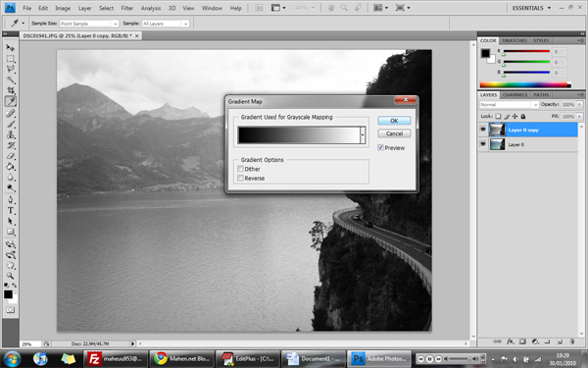Screen dimensions: 588x368
Task: Select the History Brush tool
Action: (10, 145)
